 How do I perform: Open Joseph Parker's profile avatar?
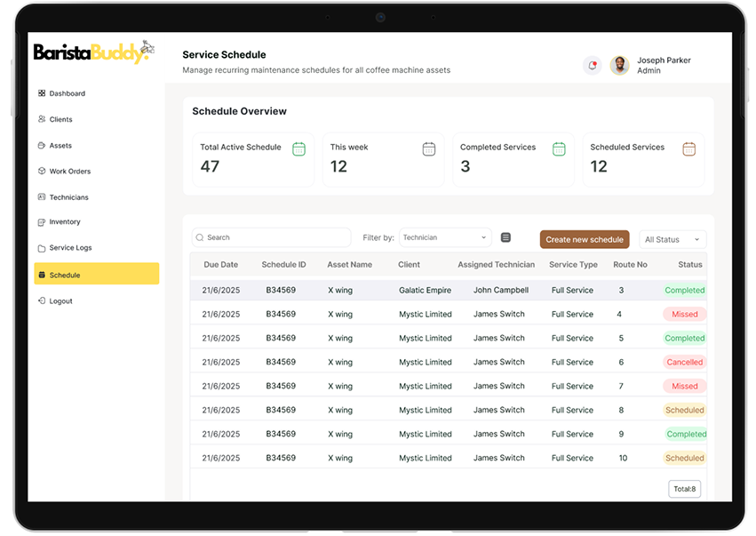[x=619, y=65]
